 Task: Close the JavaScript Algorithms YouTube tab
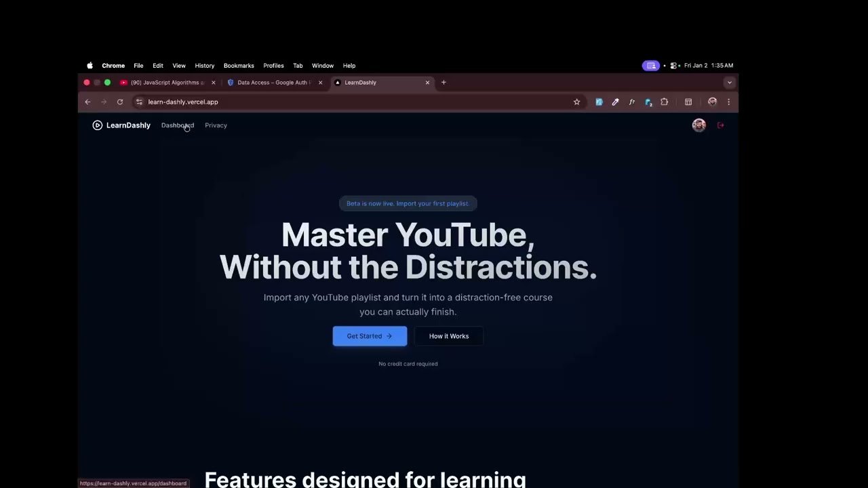(214, 83)
